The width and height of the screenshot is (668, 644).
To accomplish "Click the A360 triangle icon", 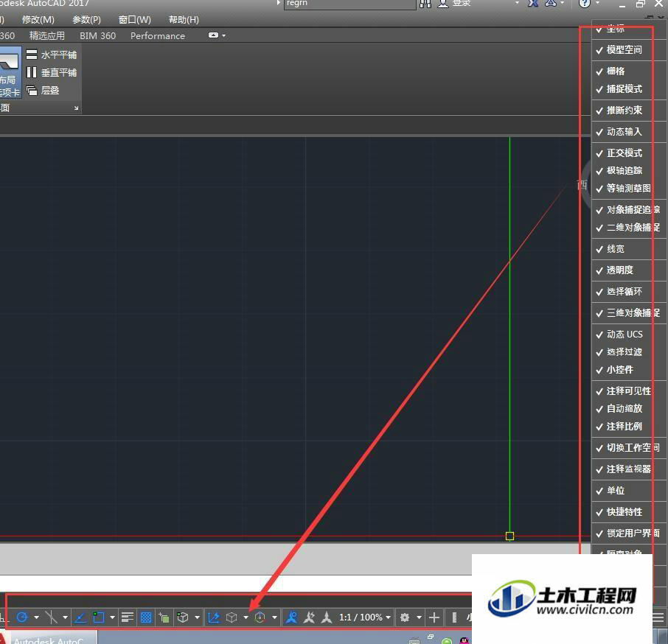I will point(551,4).
